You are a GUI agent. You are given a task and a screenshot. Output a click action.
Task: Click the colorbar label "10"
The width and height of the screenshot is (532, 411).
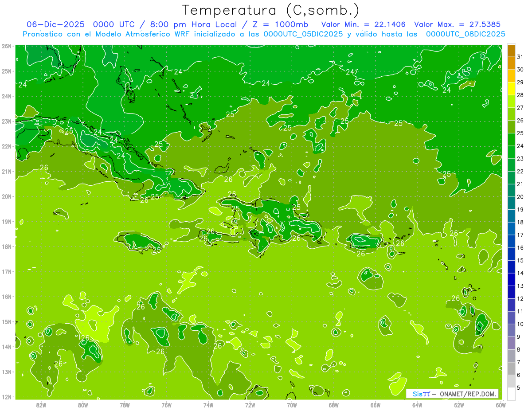[x=520, y=324]
